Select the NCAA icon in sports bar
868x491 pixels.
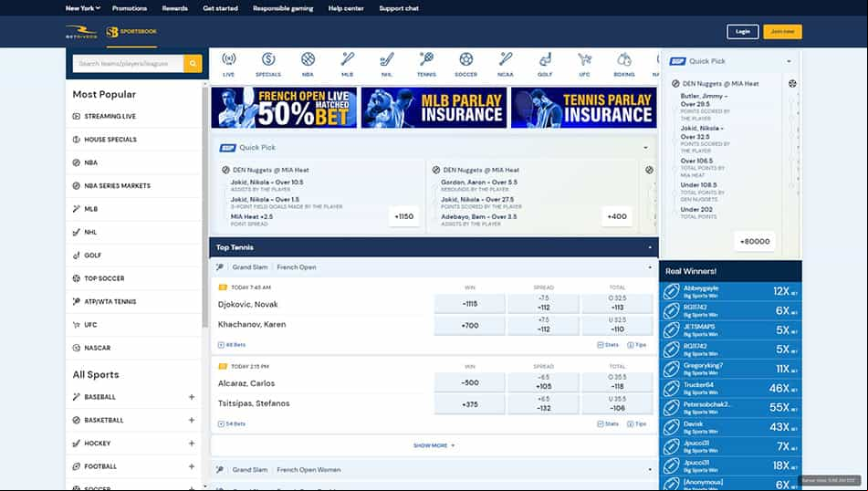pos(506,64)
